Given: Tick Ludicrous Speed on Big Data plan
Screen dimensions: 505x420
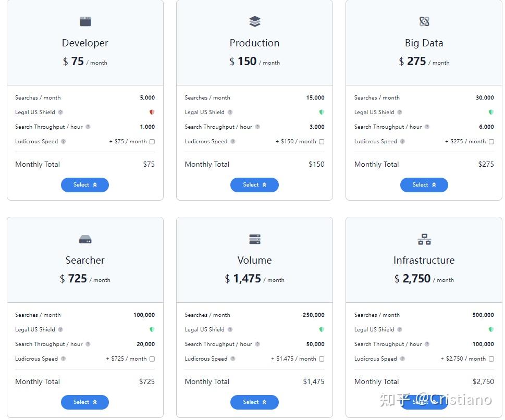Looking at the screenshot, I should (491, 142).
